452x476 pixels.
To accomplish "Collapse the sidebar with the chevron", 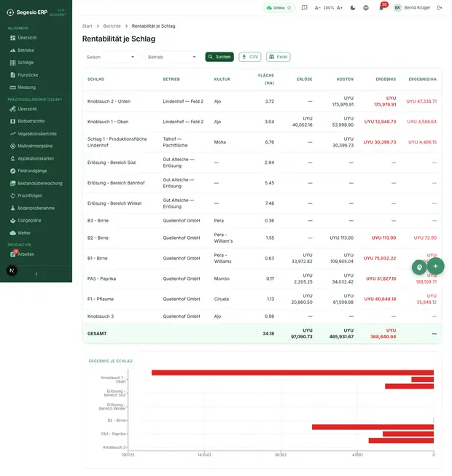I will pyautogui.click(x=36, y=274).
